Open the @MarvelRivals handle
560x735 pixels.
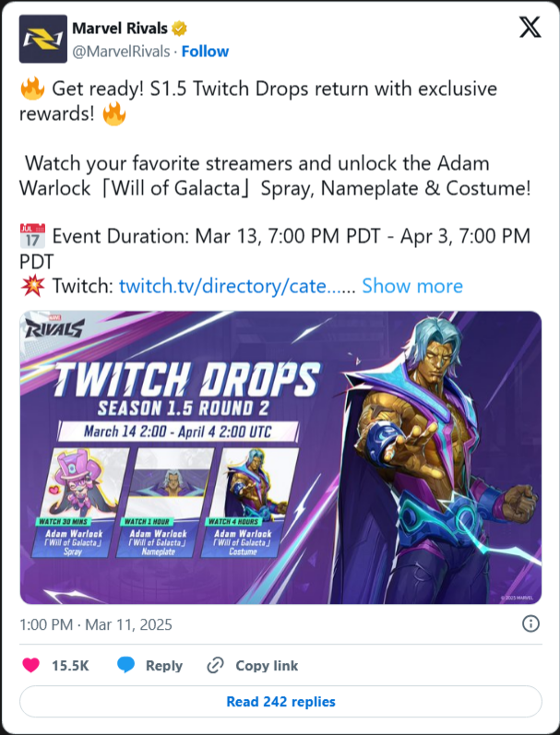121,51
